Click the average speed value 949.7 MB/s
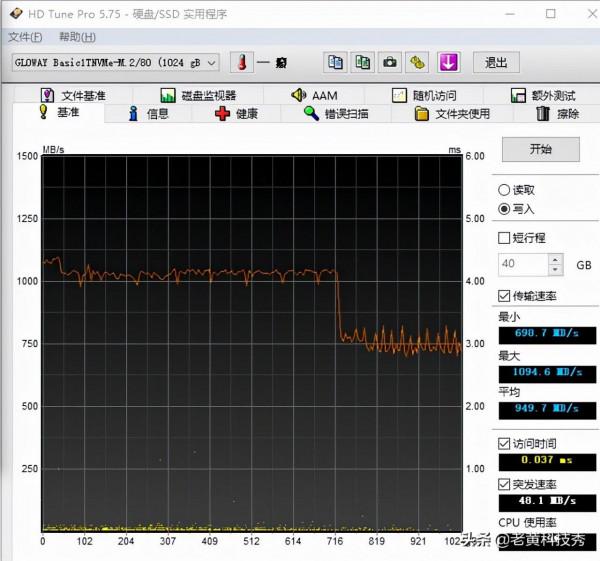Viewport: 600px width, 561px height. pos(547,410)
